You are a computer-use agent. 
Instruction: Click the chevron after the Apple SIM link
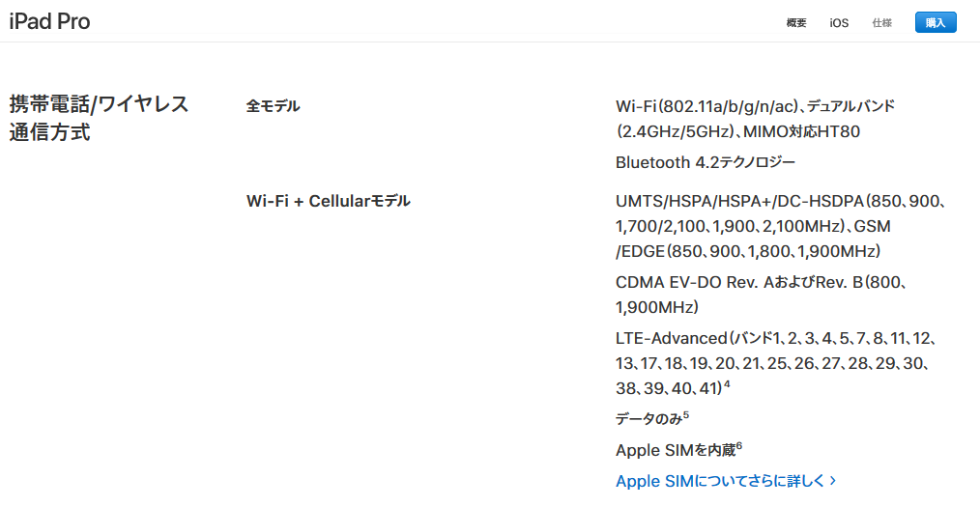coord(832,481)
